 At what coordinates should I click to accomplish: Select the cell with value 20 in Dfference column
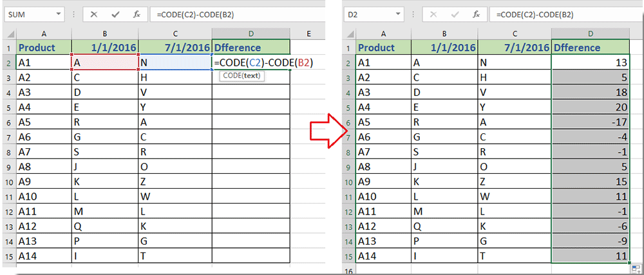tap(591, 106)
